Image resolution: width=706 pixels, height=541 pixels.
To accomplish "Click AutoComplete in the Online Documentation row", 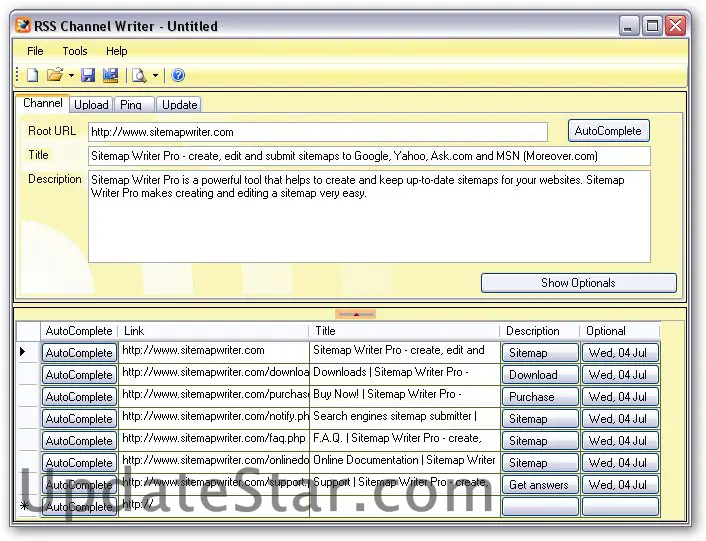I will click(x=80, y=463).
